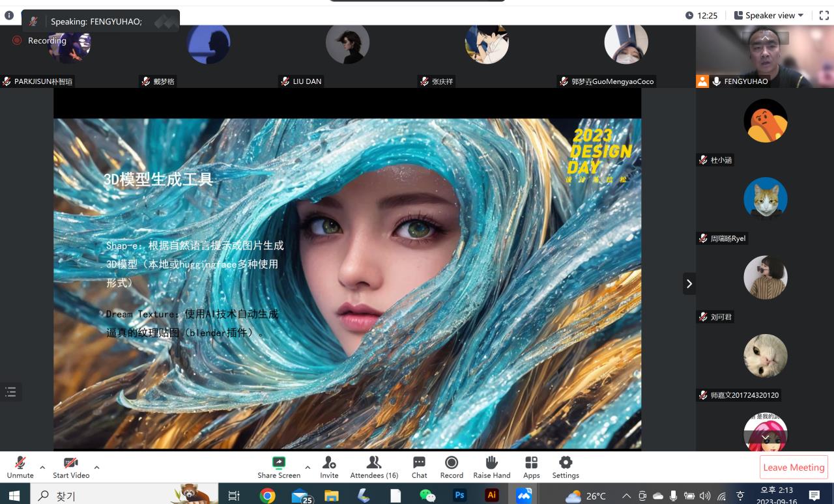Open Task View on the taskbar
Viewport: 834px width, 504px height.
(234, 496)
